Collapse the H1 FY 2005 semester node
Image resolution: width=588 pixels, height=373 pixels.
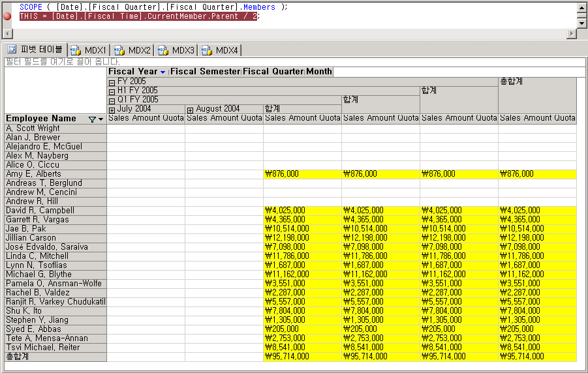tap(112, 91)
